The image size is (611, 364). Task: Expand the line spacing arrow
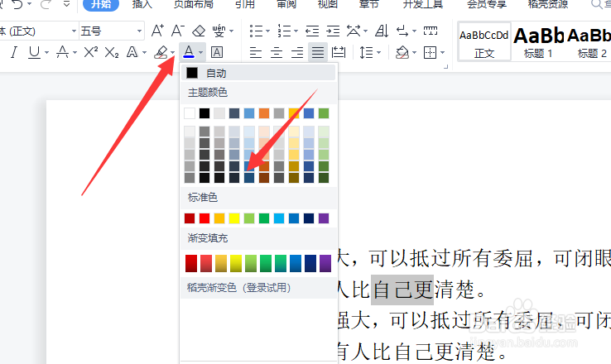[378, 53]
